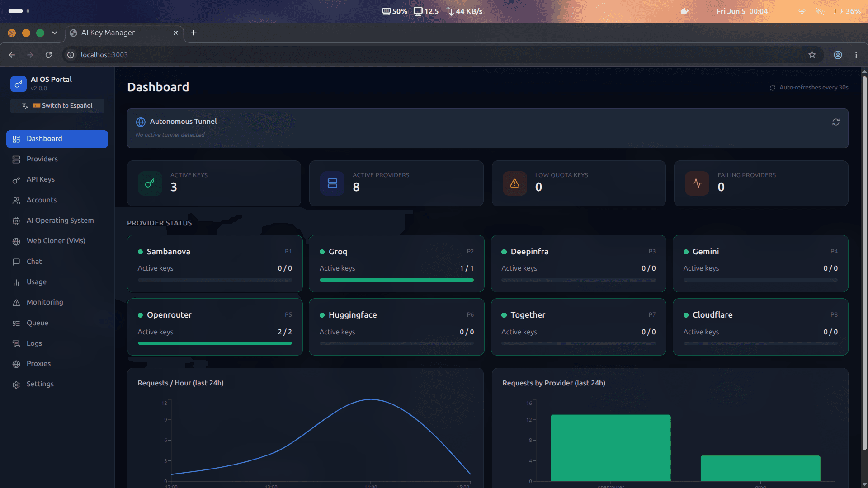
Task: Open the Sambanova provider card
Action: coord(215,263)
